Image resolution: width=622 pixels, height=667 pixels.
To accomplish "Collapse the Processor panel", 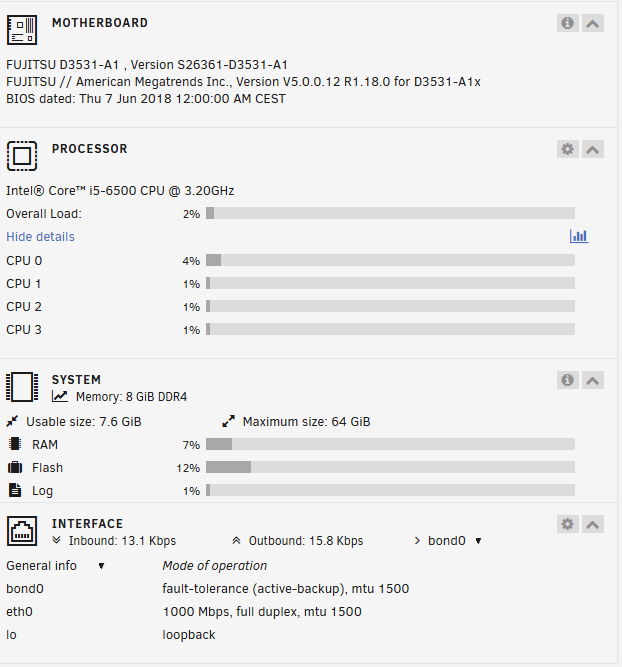I will tap(593, 149).
